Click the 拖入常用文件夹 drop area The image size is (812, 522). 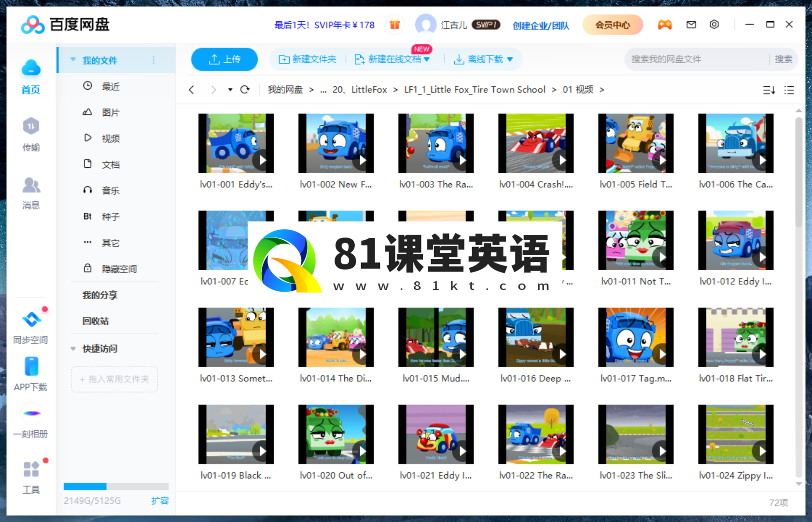coord(114,380)
